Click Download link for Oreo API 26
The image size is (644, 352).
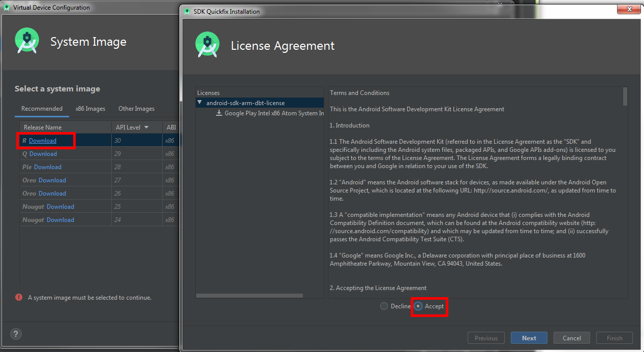[52, 193]
